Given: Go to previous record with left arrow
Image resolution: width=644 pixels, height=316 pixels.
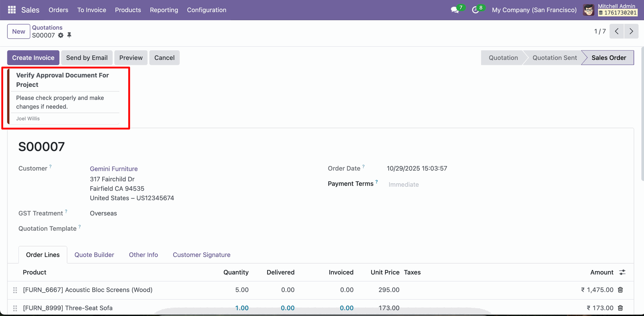Looking at the screenshot, I should coord(616,31).
